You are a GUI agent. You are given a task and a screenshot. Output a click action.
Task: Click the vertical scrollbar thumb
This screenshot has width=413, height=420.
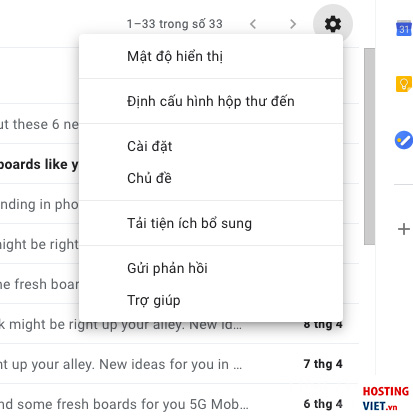tap(369, 147)
